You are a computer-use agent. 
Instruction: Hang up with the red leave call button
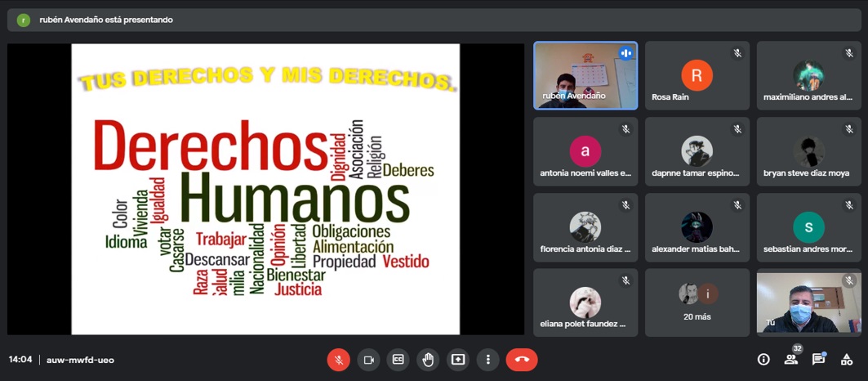tap(522, 360)
